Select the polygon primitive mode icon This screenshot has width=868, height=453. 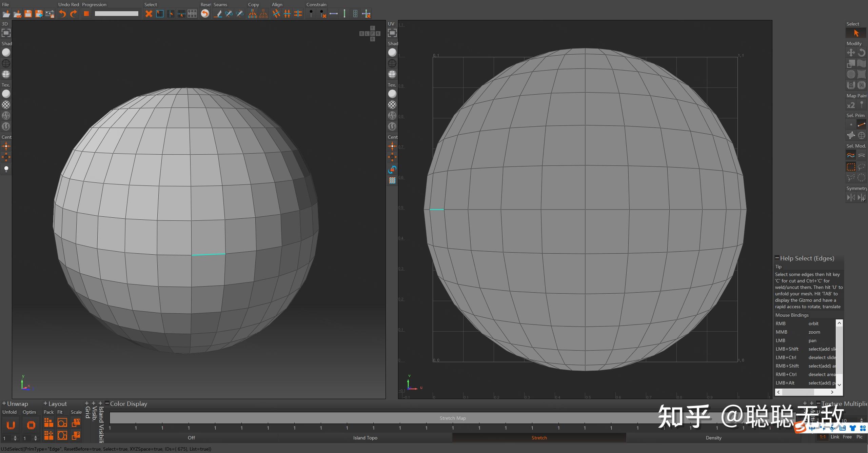point(851,136)
